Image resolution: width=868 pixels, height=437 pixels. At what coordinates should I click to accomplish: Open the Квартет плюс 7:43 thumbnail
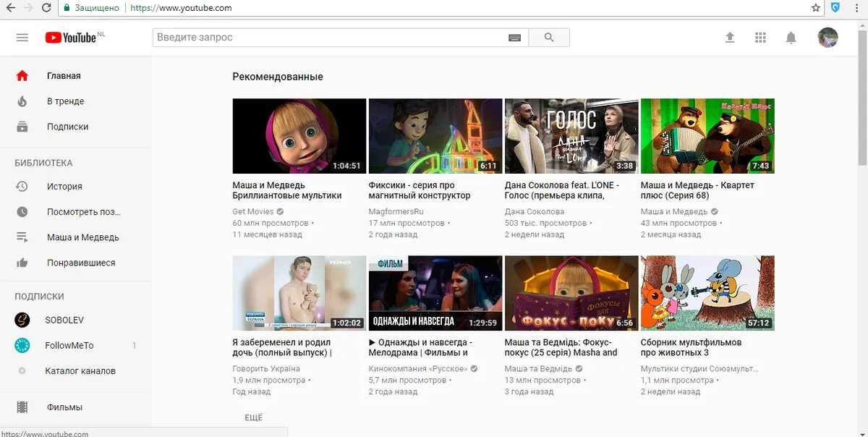(x=707, y=136)
